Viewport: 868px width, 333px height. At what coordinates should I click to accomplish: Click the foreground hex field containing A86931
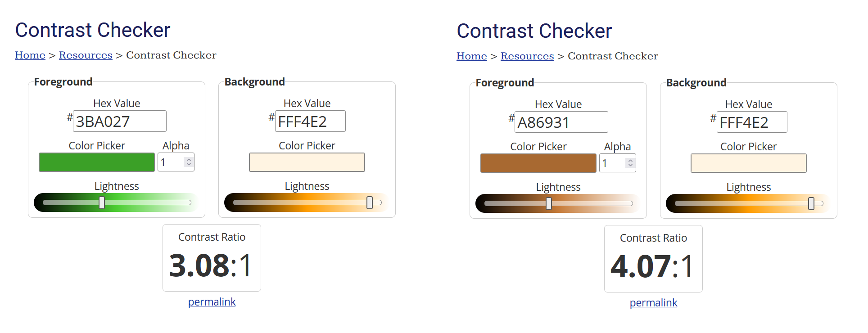pyautogui.click(x=561, y=122)
